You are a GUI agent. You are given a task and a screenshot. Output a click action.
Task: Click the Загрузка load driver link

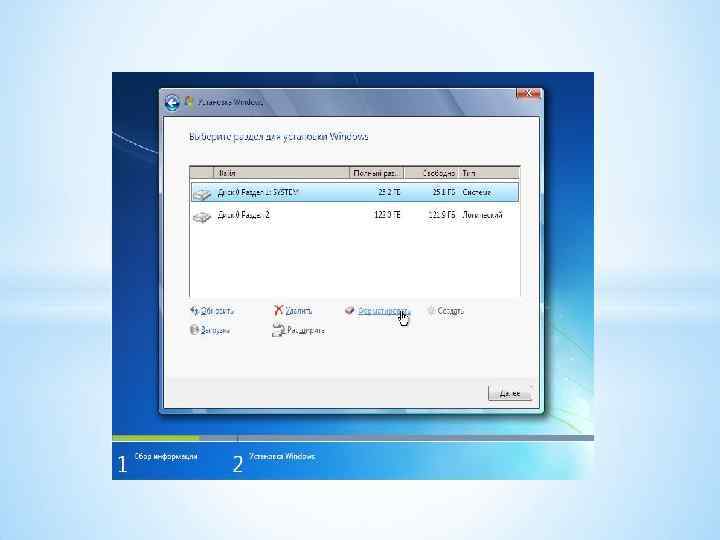[215, 330]
